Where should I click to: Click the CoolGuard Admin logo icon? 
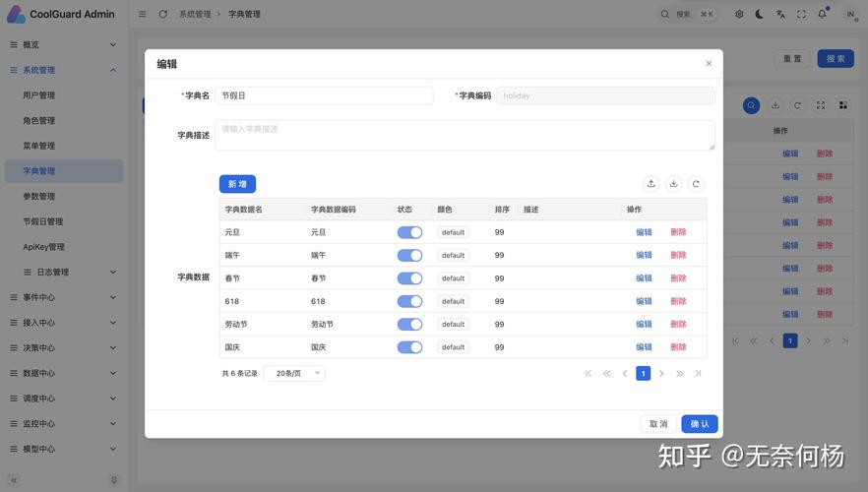coord(16,14)
